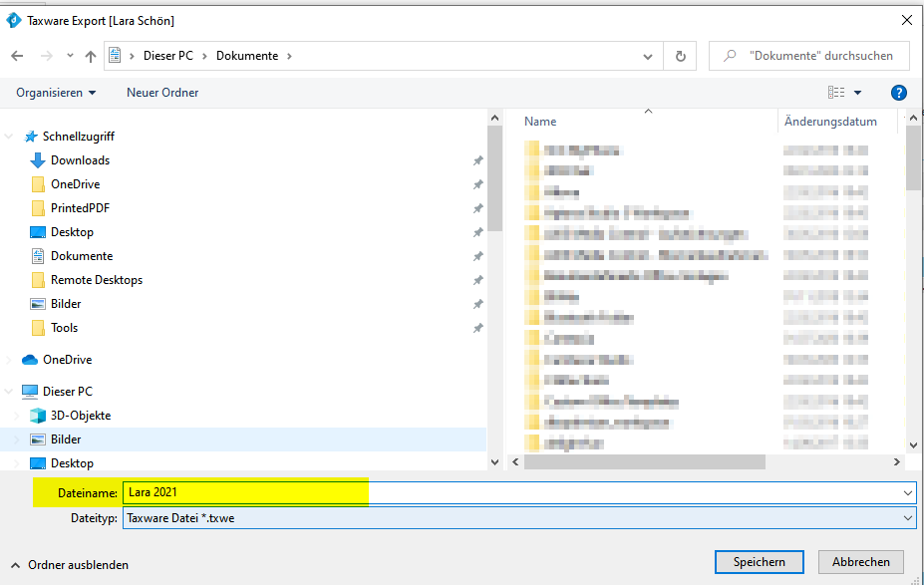Screen dimensions: 924x585
Task: Go up one folder level arrow
Action: (91, 56)
